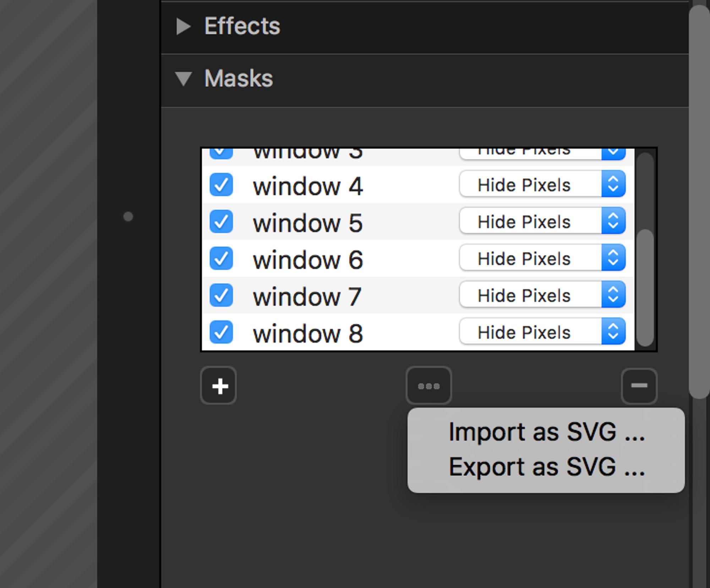Image resolution: width=710 pixels, height=588 pixels.
Task: Choose Import as SVG from the menu
Action: pos(546,432)
